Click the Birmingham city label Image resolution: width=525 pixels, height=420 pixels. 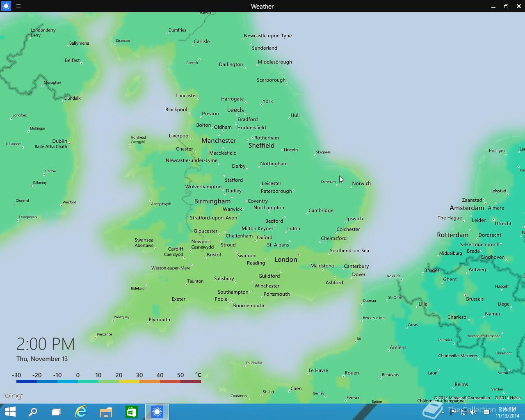point(212,201)
